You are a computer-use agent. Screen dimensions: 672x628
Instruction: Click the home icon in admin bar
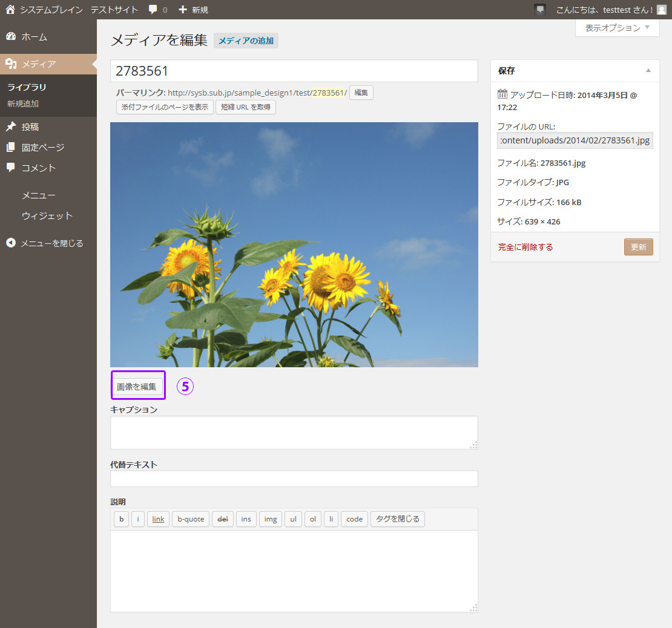(10, 10)
